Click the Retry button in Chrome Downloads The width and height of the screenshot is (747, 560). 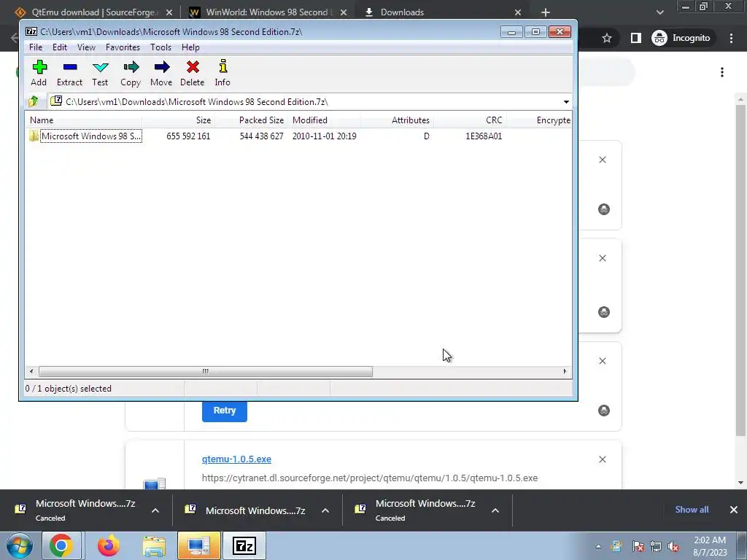click(x=225, y=411)
